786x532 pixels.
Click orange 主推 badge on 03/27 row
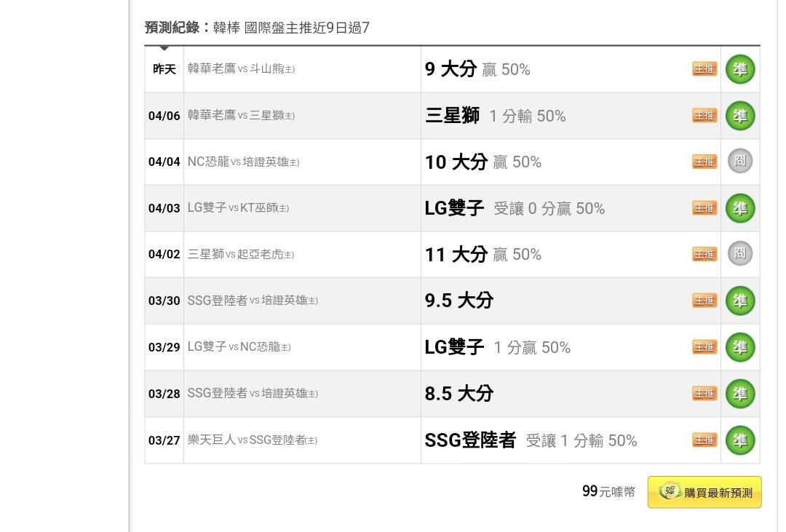point(704,440)
